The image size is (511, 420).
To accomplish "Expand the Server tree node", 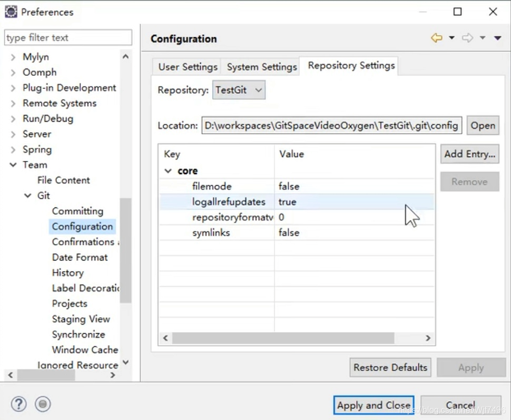I will tap(13, 134).
